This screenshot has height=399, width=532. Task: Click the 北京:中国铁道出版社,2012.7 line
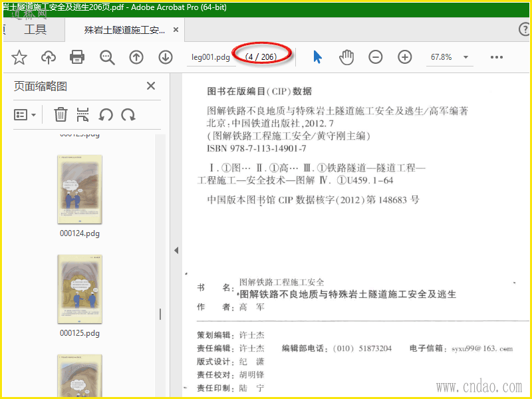[271, 123]
